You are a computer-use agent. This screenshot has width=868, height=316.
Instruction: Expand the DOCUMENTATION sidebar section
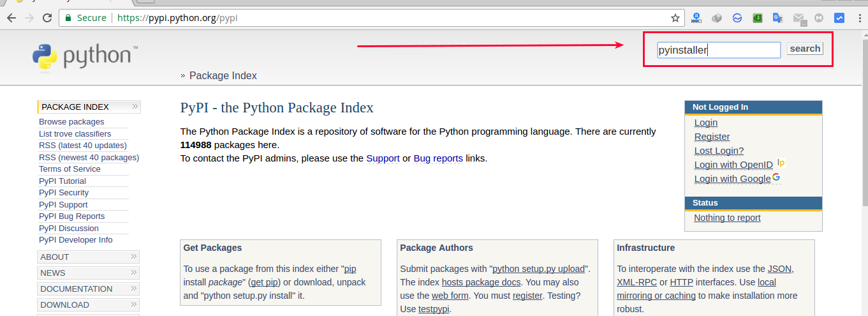pos(89,289)
